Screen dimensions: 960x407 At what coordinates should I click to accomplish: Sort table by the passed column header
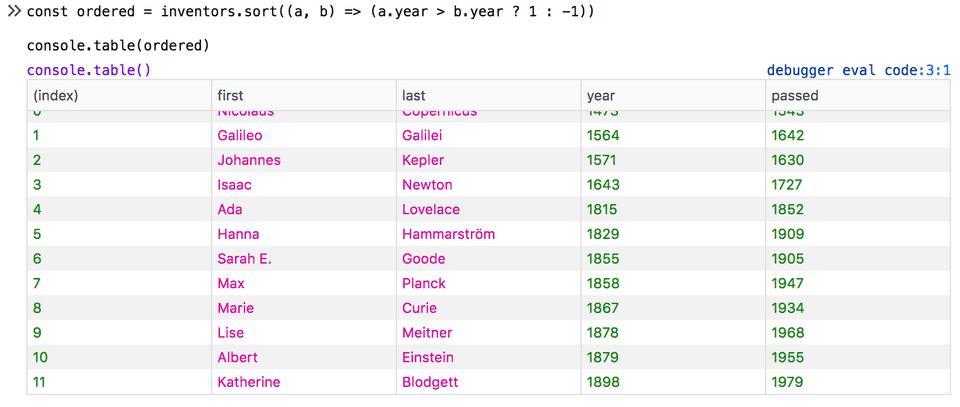(x=794, y=96)
